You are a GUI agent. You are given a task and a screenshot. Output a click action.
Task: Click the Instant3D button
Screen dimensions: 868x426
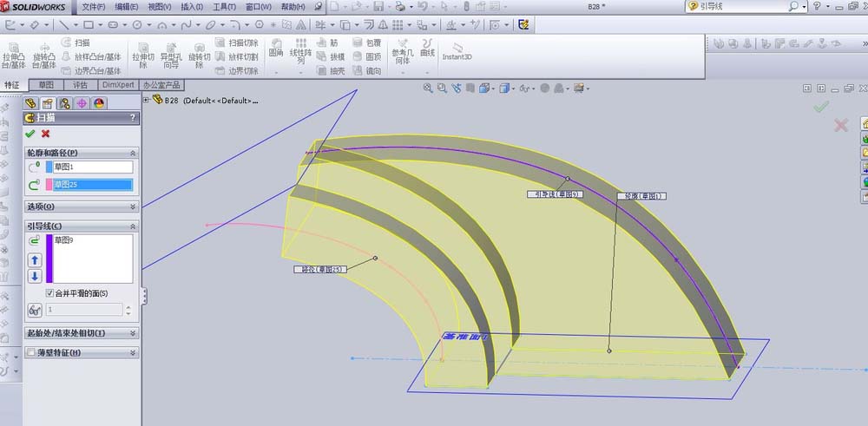pos(457,51)
